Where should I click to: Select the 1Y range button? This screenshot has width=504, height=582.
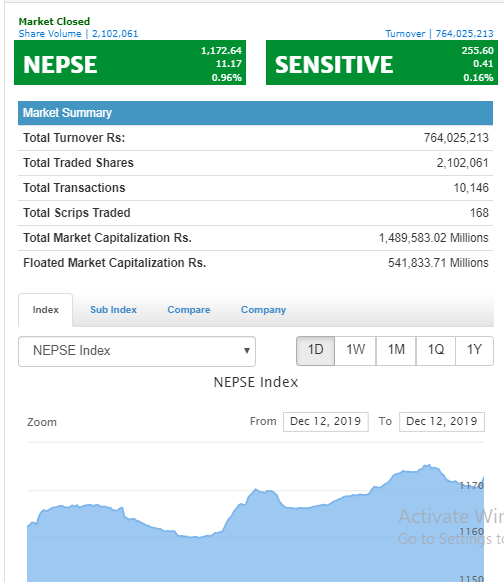(x=474, y=351)
